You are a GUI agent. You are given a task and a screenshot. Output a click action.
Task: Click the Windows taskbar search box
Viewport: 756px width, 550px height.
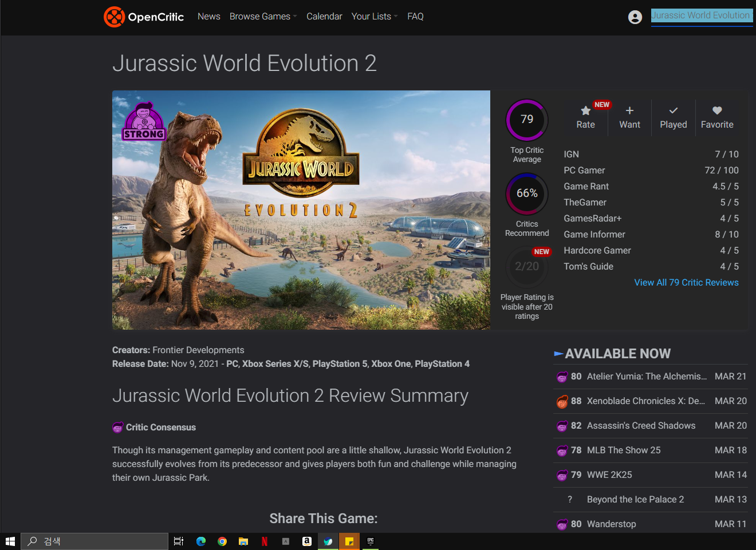click(95, 541)
